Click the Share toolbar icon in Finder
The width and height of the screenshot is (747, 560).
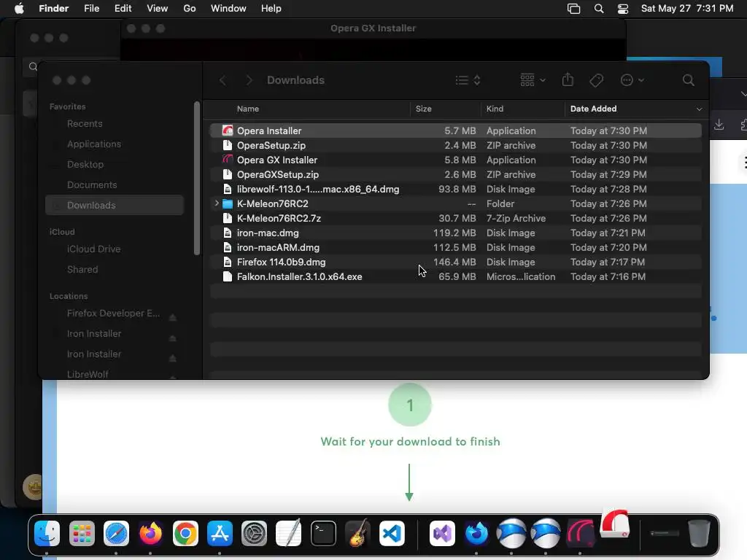click(x=568, y=79)
